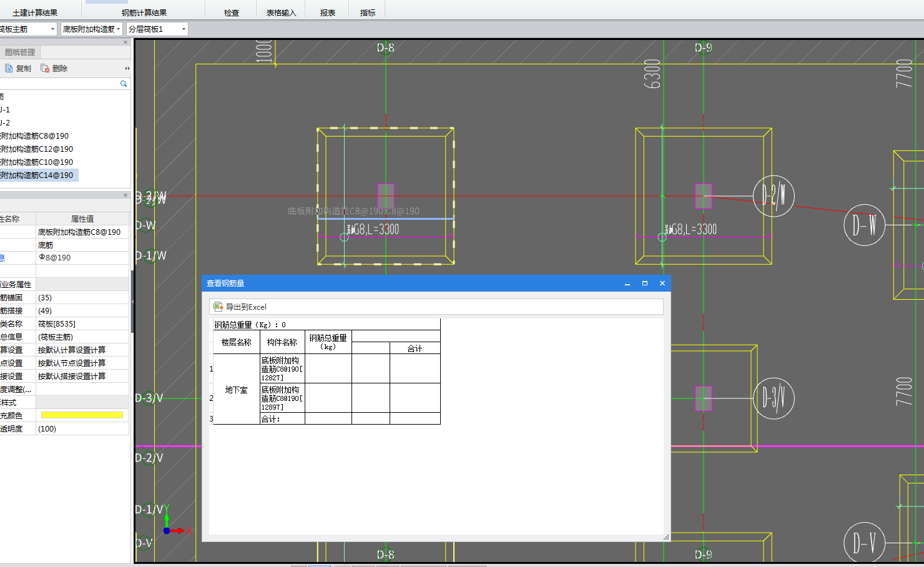Maximize the 查看钢筋量 dialog

645,283
